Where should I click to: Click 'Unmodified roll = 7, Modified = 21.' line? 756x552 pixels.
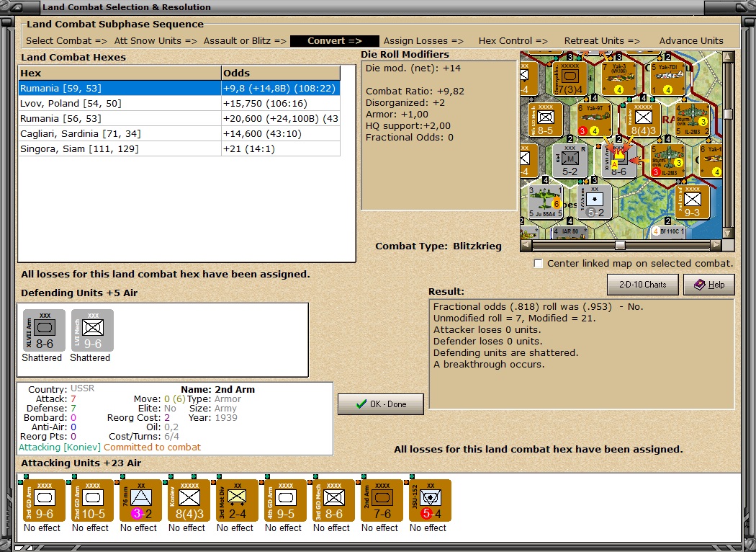pos(515,318)
